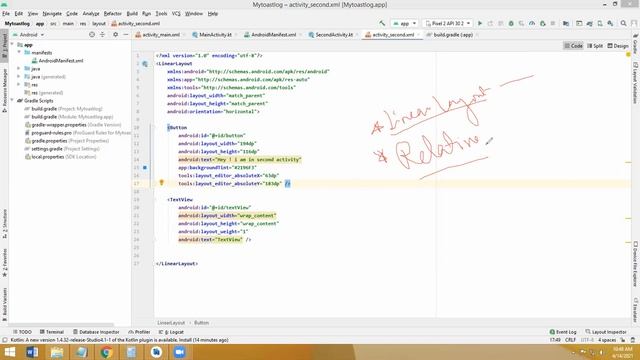Viewport: 640px width, 360px height.
Task: Open the File menu
Action: pyautogui.click(x=6, y=13)
